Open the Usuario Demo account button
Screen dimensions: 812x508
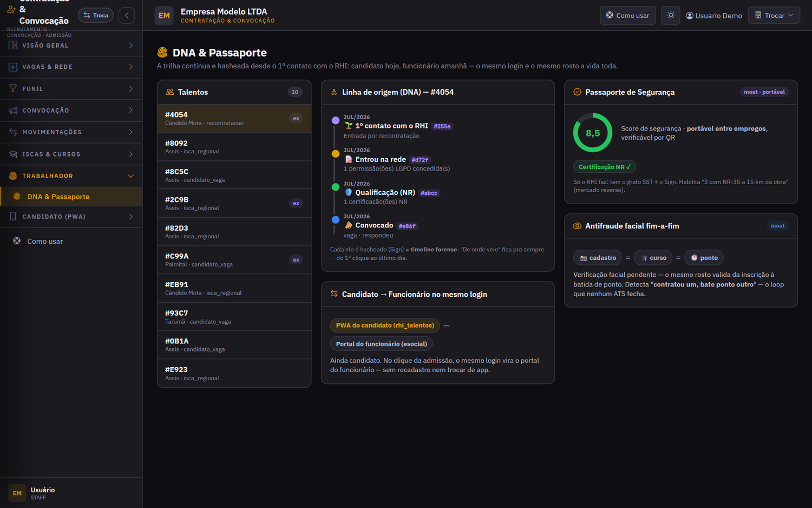(x=714, y=16)
